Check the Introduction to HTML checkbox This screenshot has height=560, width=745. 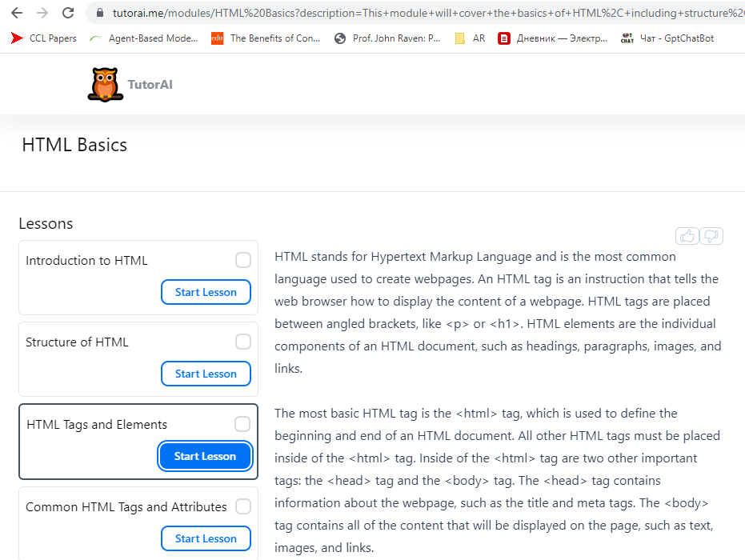point(243,260)
